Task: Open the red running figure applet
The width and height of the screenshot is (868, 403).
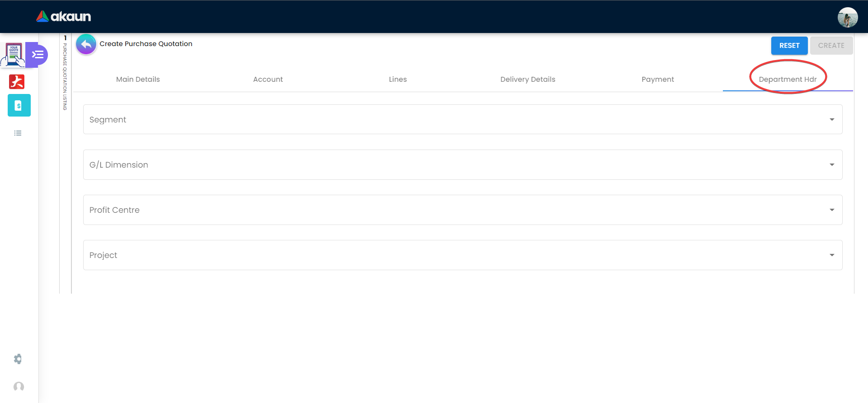Action: 17,82
